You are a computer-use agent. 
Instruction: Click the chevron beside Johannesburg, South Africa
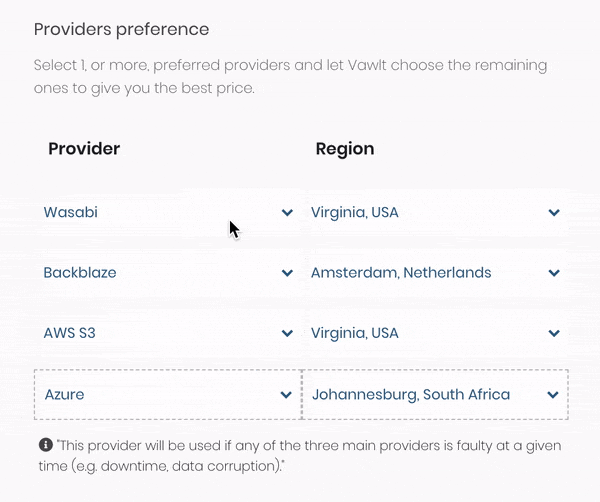pyautogui.click(x=553, y=394)
